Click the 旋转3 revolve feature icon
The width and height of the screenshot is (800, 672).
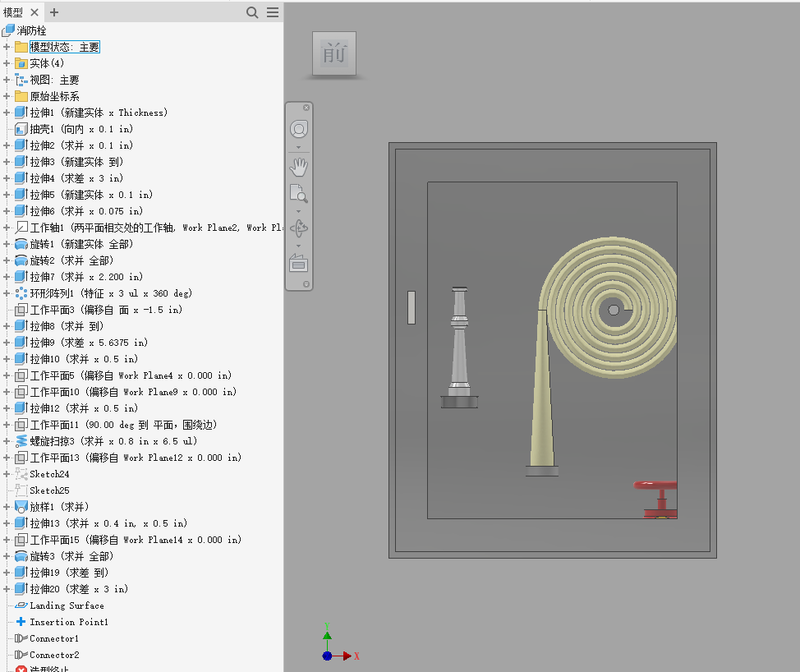click(21, 556)
